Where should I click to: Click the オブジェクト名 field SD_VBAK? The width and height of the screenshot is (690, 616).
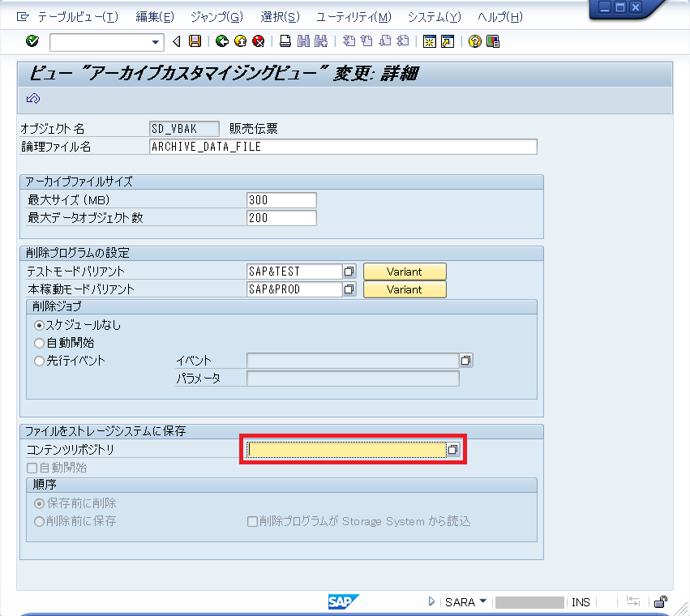coord(184,129)
